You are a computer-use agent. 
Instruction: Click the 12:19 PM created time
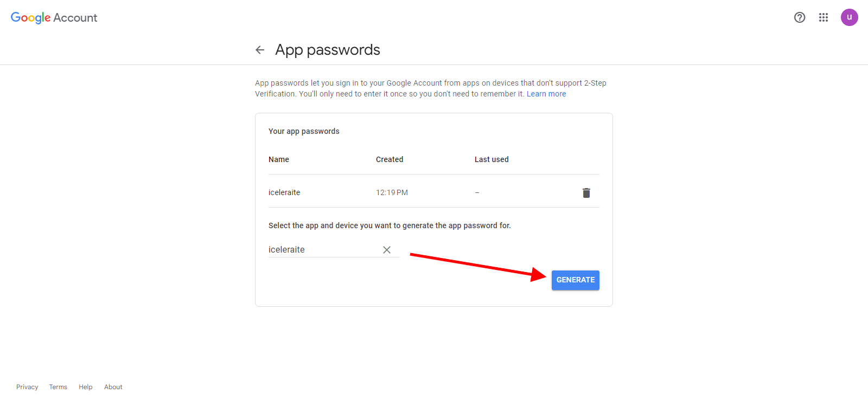tap(392, 192)
